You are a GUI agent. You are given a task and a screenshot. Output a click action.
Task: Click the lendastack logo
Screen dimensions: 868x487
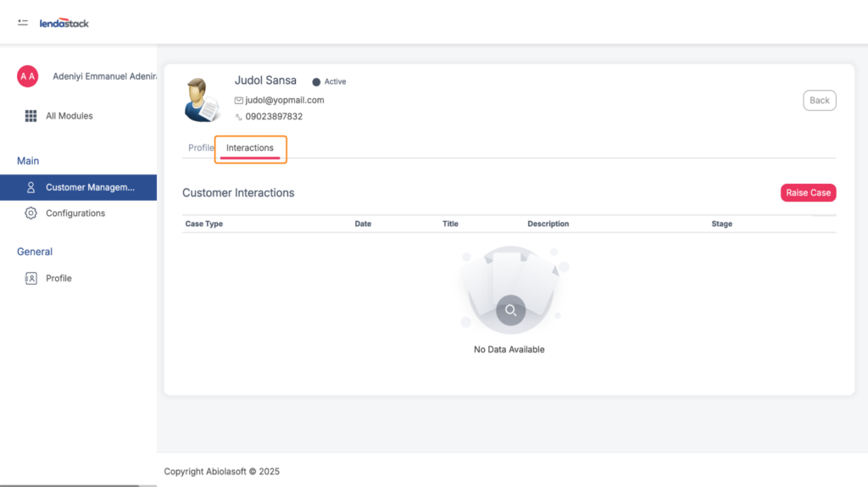click(x=64, y=23)
